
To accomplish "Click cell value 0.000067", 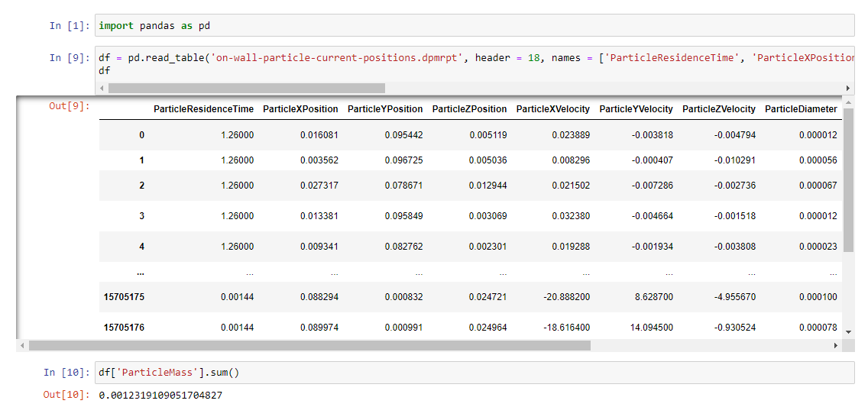I will point(818,186).
